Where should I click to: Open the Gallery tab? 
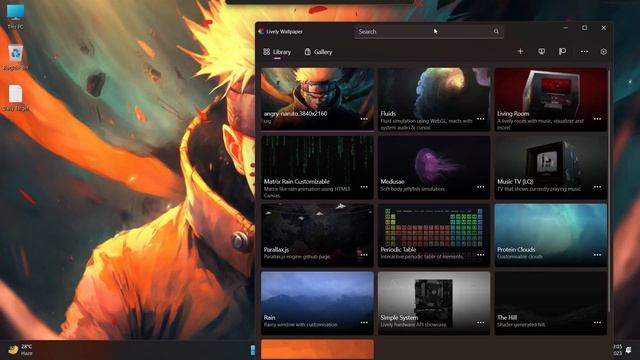(318, 52)
